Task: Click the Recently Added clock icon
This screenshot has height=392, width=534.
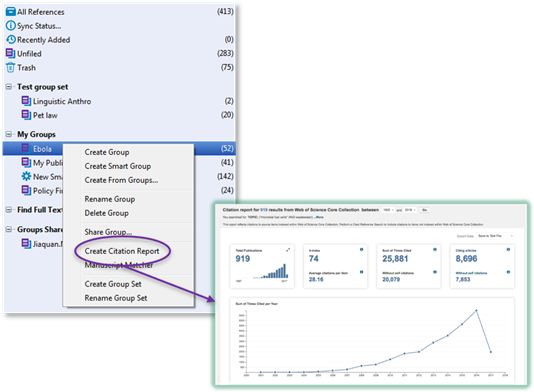Action: (11, 40)
